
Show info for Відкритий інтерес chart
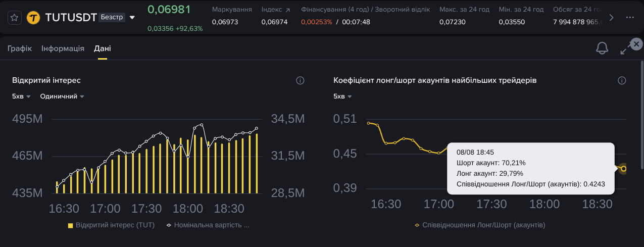[300, 80]
